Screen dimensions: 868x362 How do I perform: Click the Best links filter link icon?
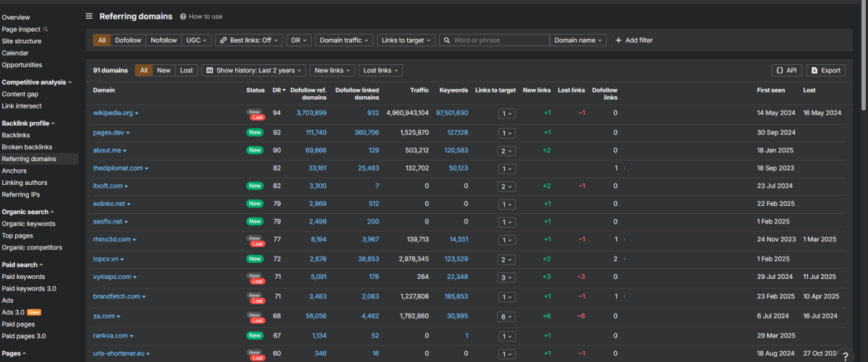(x=223, y=40)
